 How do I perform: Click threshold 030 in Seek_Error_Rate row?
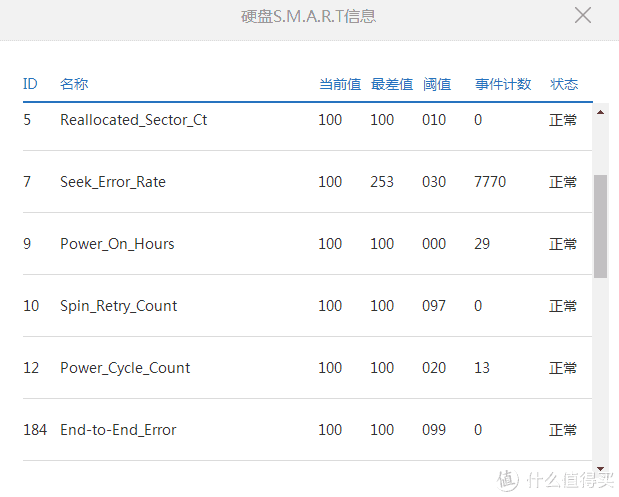point(434,182)
